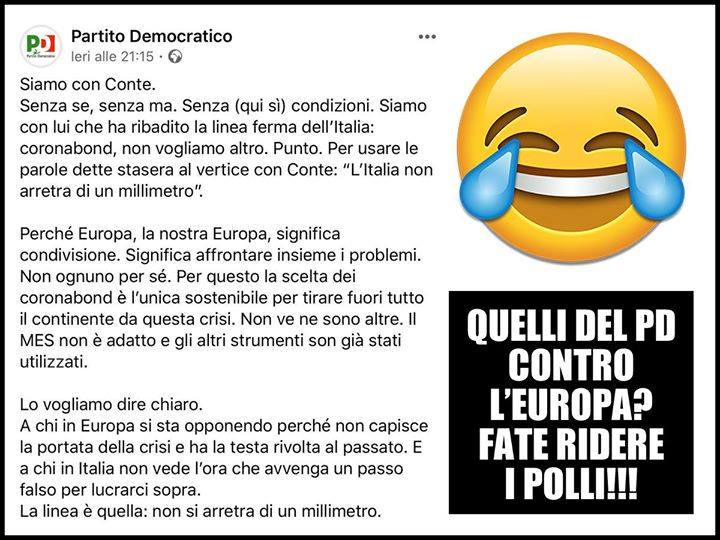
Task: Open the Partito Democratico page name link
Action: [152, 36]
